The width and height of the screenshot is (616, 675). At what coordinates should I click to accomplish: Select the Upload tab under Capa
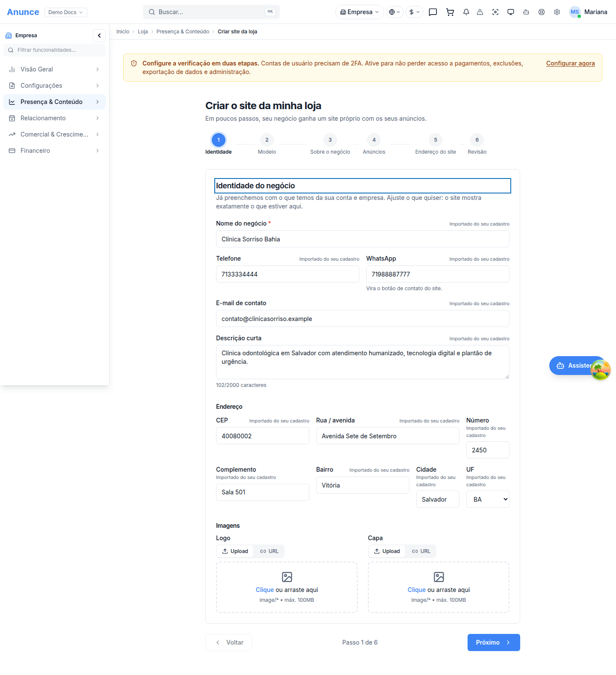tap(387, 551)
